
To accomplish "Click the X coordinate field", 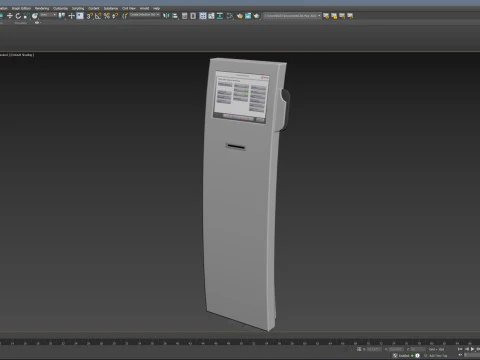I will click(x=374, y=349).
